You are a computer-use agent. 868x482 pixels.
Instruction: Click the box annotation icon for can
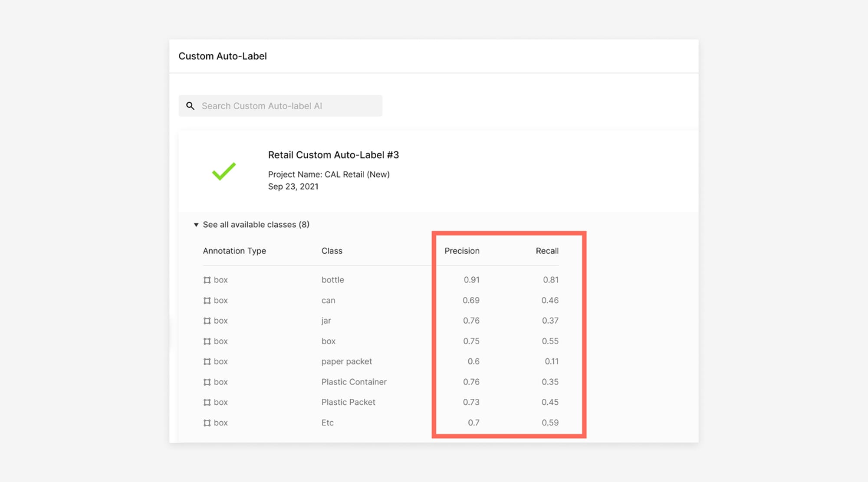pyautogui.click(x=207, y=301)
